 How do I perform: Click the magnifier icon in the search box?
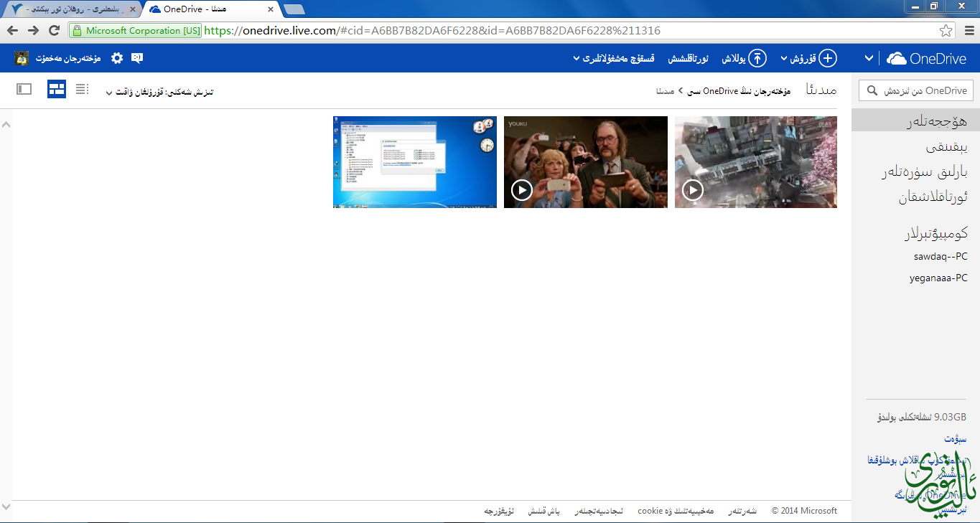pos(872,90)
